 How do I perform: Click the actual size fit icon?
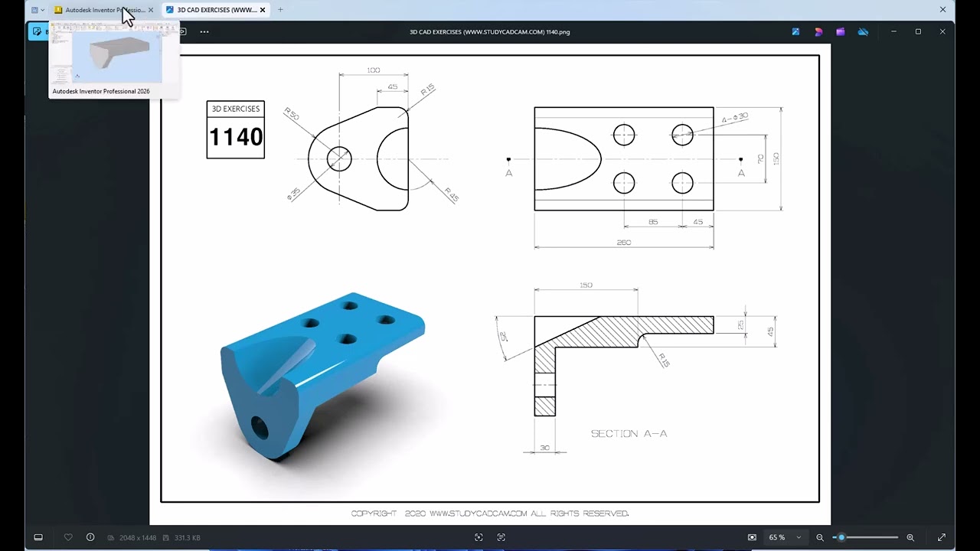[752, 537]
